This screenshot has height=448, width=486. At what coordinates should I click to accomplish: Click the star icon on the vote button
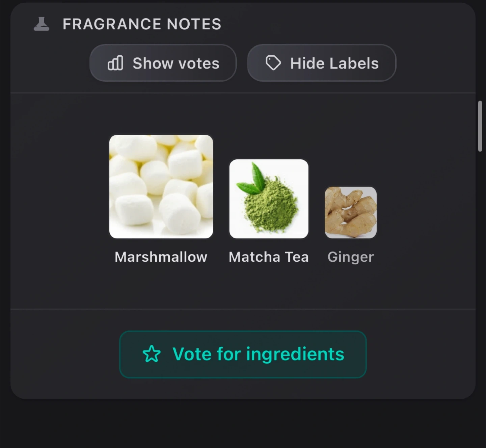(x=152, y=354)
